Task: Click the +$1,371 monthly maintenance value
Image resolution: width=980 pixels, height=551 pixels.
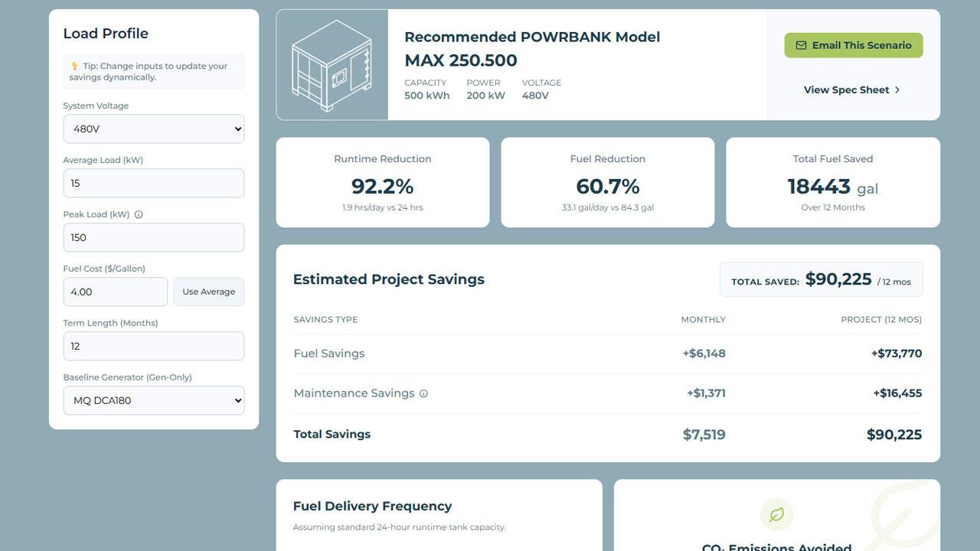Action: point(706,393)
